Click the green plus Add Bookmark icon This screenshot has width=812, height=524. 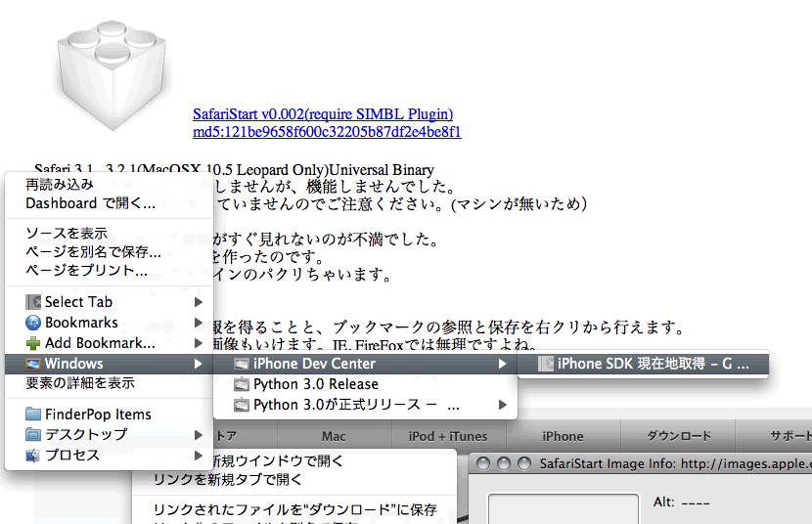[33, 343]
